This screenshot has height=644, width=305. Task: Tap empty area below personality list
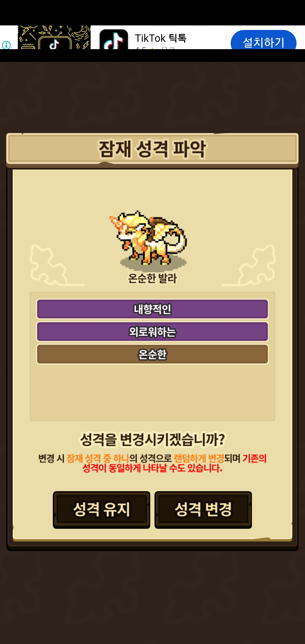click(152, 393)
